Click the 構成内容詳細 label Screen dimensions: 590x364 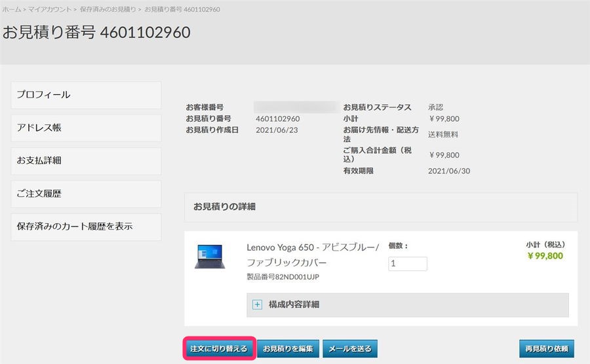294,304
